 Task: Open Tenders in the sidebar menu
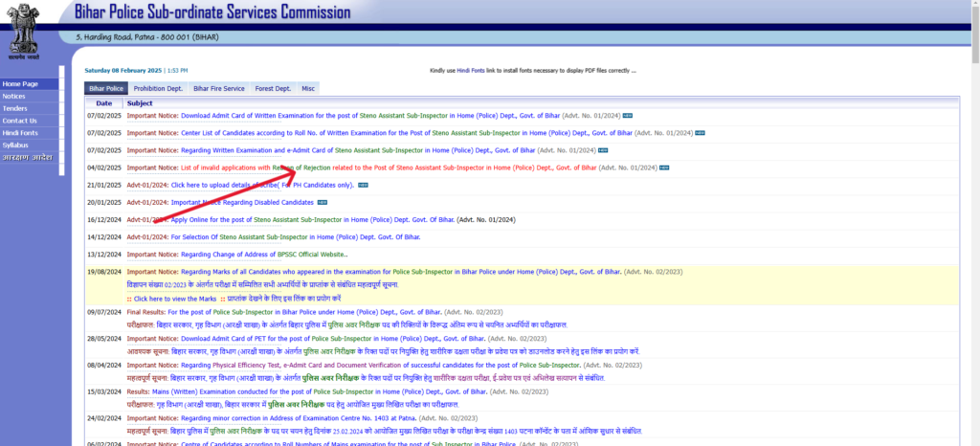point(30,109)
